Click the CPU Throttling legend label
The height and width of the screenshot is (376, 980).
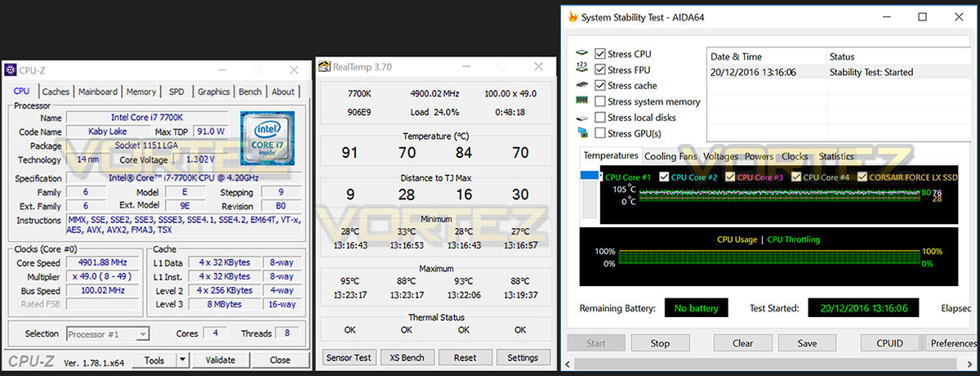[x=794, y=239]
